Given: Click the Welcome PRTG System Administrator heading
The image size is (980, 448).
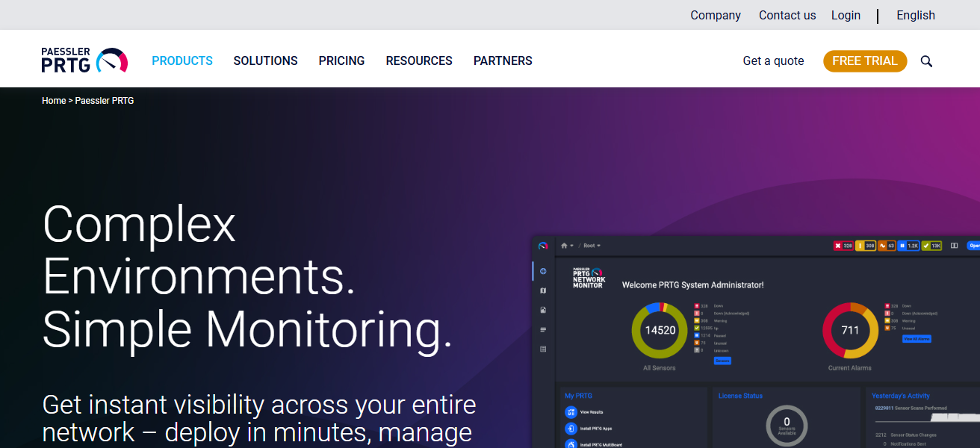Looking at the screenshot, I should (692, 285).
